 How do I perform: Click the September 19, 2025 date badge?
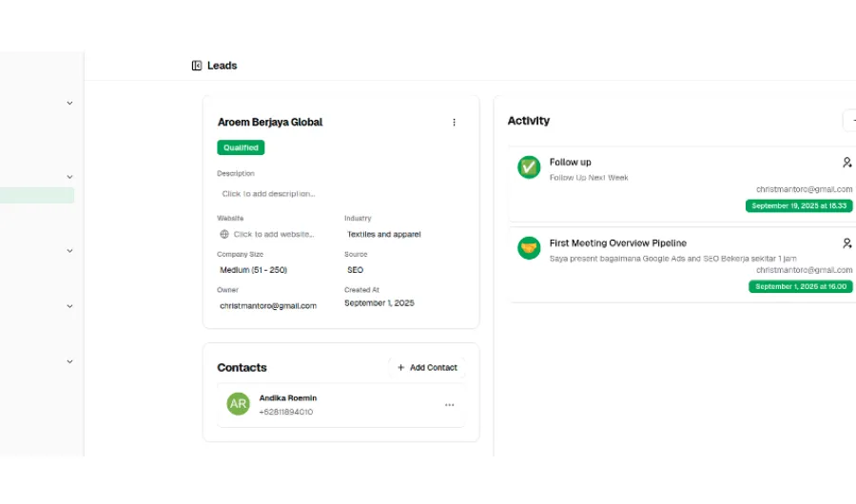point(799,205)
